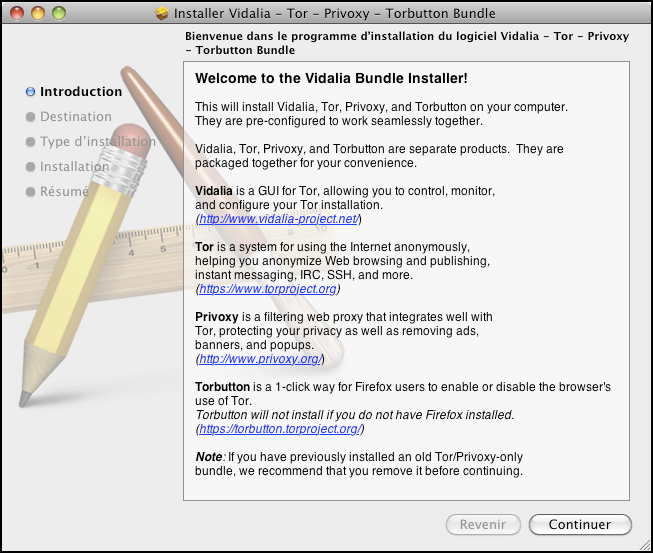Minimize the installer with yellow button
Viewport: 653px width, 553px height.
click(x=38, y=13)
